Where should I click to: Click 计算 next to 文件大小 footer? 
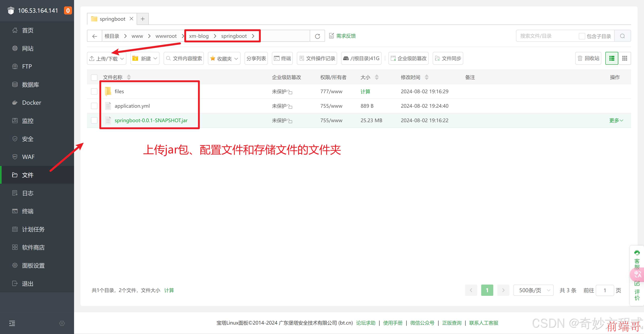pos(169,290)
